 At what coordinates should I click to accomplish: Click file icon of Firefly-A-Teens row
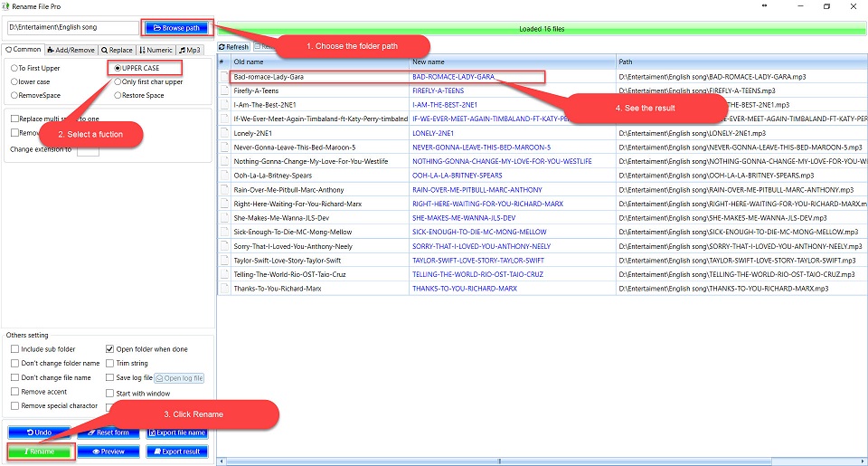[224, 90]
